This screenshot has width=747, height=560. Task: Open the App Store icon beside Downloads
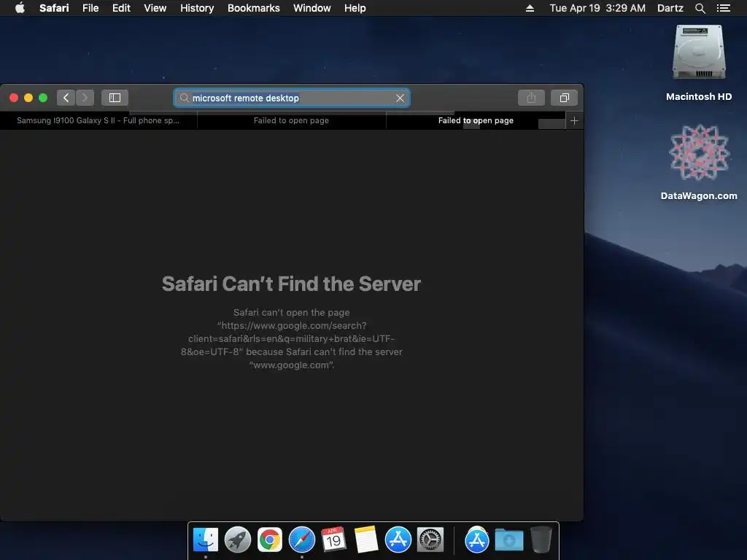click(477, 540)
